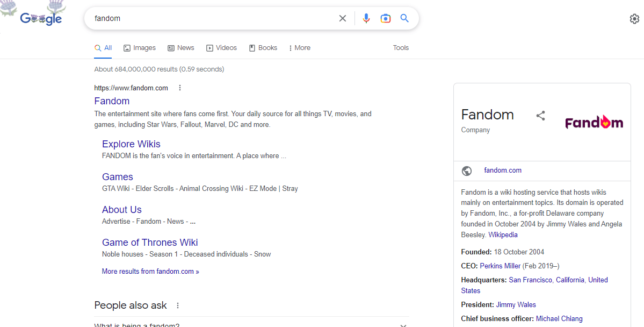Screen dimensions: 644x327
Task: Click More results from fandom.com
Action: pos(150,272)
